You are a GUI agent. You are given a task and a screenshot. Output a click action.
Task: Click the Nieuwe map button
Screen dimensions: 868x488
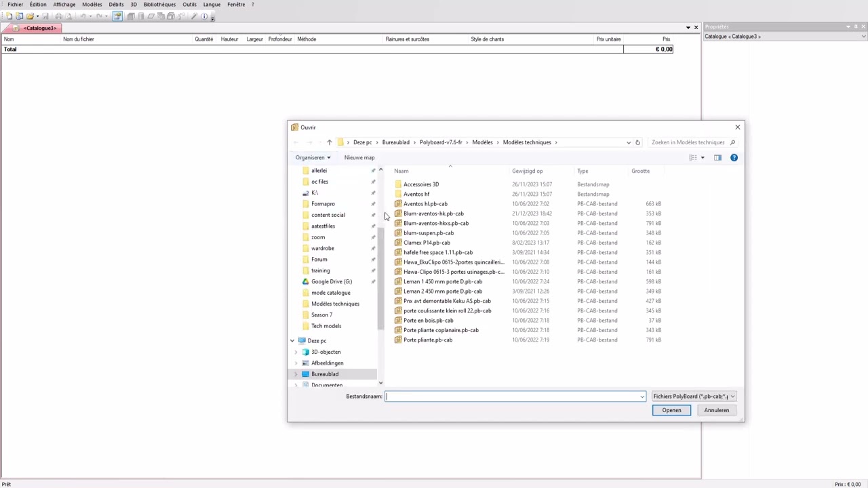[359, 157]
